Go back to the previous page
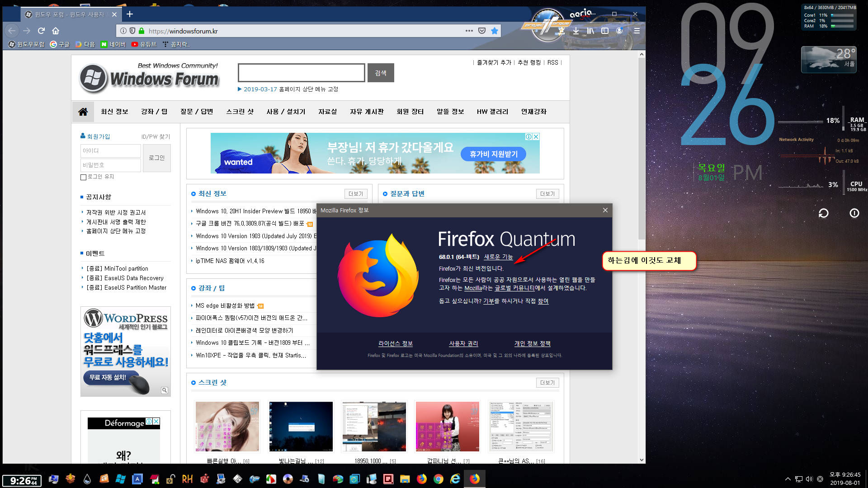This screenshot has width=868, height=488. tap(12, 31)
